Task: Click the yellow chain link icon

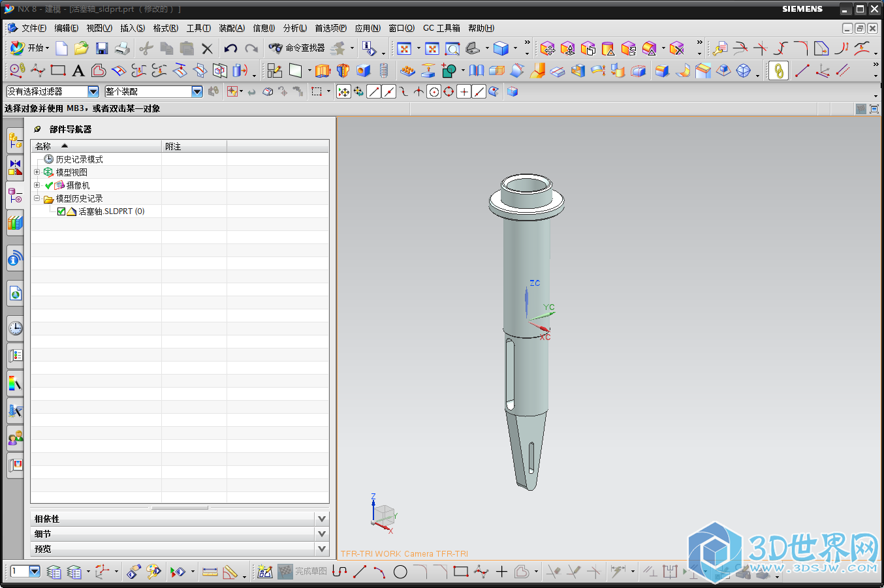Action: [778, 70]
